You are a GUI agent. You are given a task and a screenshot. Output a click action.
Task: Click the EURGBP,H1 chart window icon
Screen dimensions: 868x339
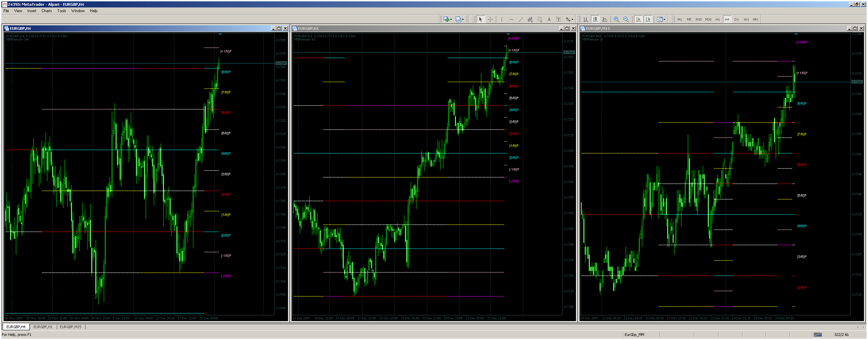pyautogui.click(x=295, y=28)
